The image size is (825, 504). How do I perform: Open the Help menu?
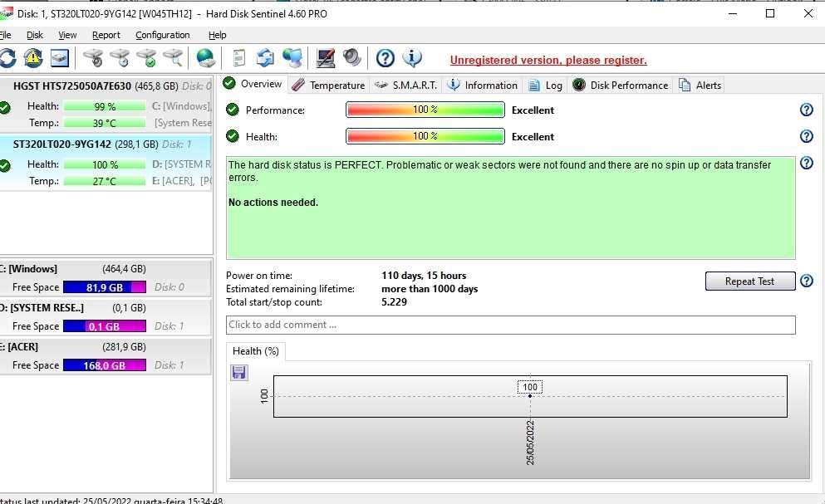(218, 35)
